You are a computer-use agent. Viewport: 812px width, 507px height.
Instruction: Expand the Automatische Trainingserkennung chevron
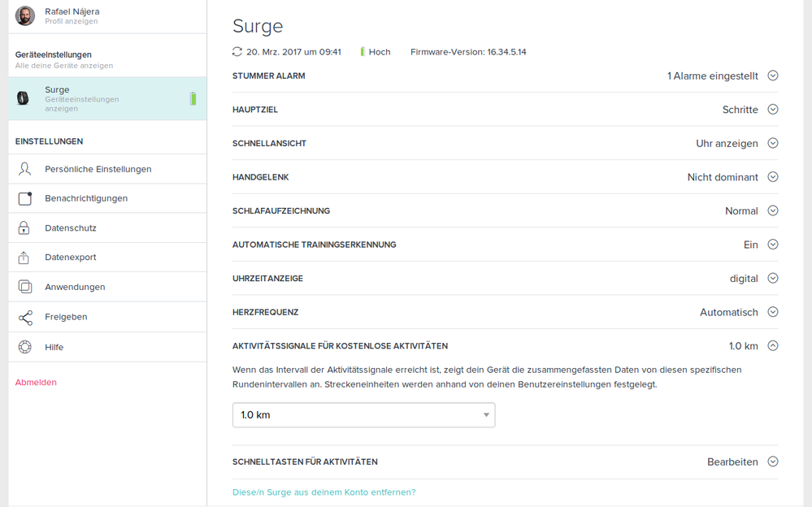pos(773,245)
